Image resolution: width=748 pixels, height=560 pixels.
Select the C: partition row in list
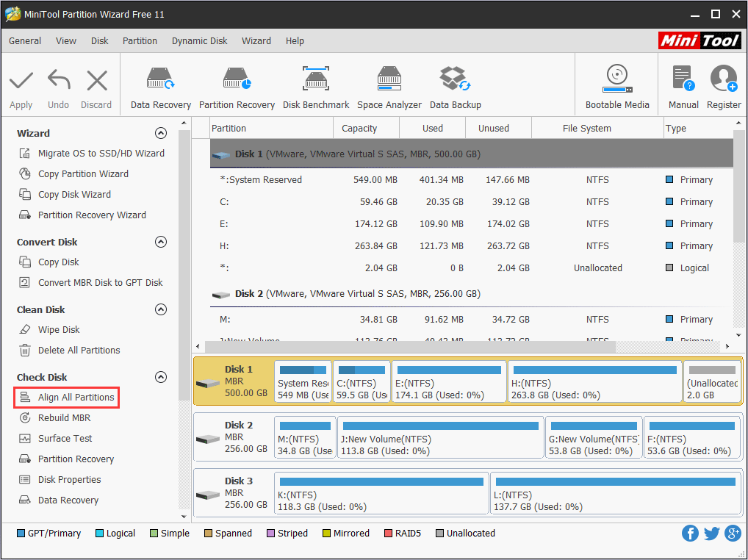click(471, 202)
